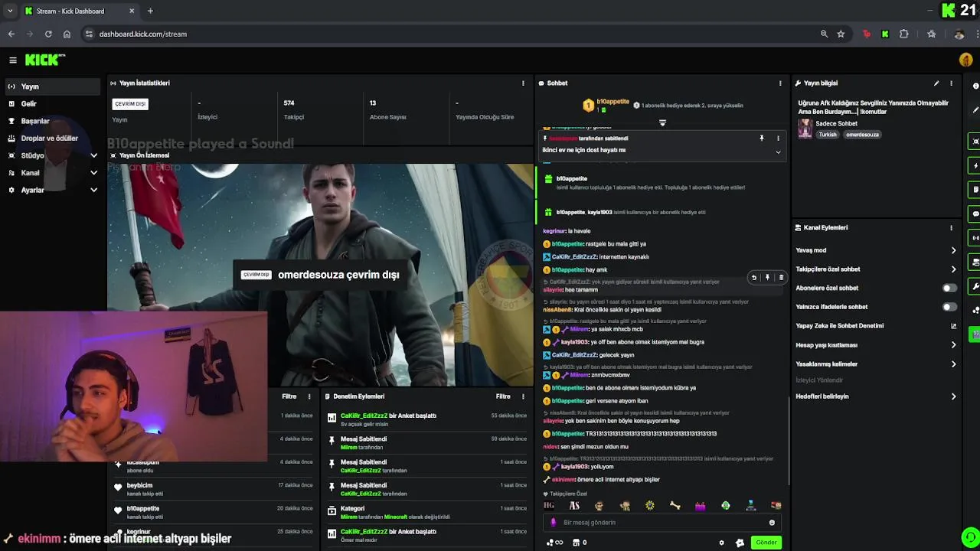Pin the hovered chat message

(767, 277)
